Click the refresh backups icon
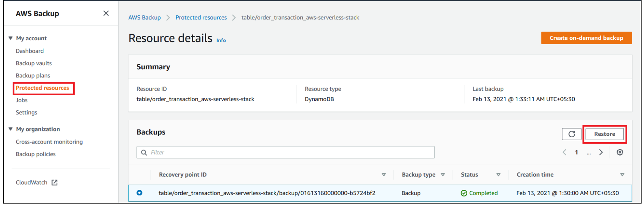 572,134
